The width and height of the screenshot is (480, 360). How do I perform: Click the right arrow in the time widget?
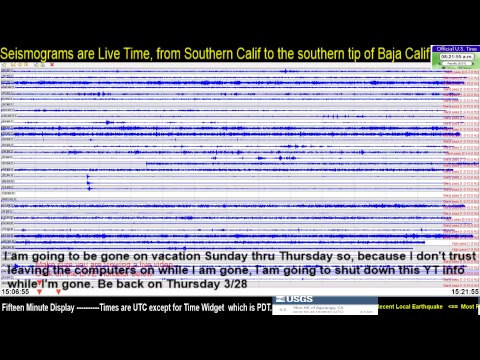pos(473,63)
